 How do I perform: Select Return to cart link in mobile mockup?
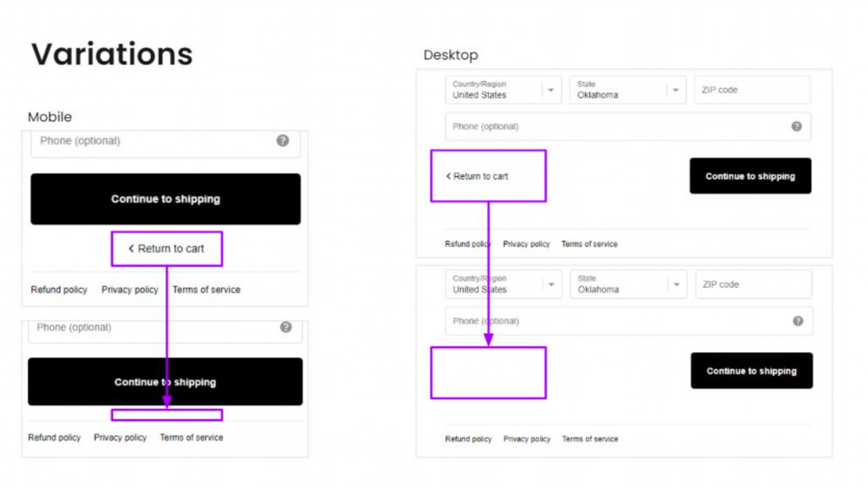[166, 249]
